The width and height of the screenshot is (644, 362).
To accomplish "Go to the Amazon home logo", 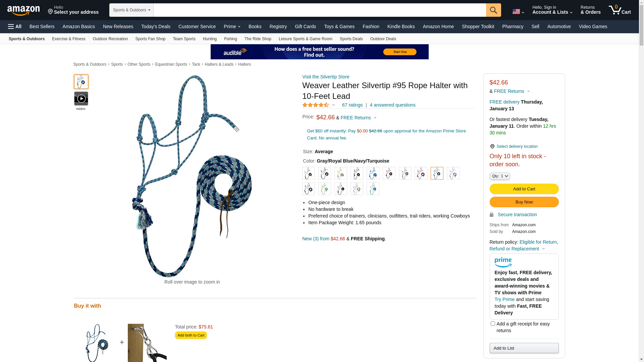I will (x=23, y=10).
